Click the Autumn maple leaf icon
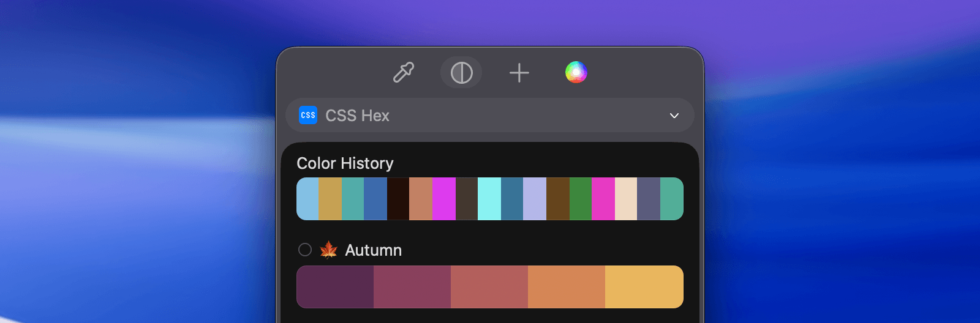 (x=329, y=250)
